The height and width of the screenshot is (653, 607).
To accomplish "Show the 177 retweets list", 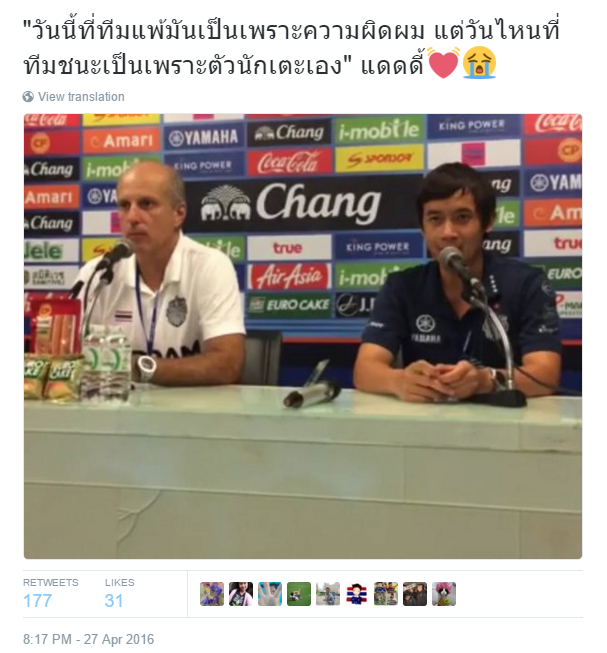I will (x=37, y=601).
